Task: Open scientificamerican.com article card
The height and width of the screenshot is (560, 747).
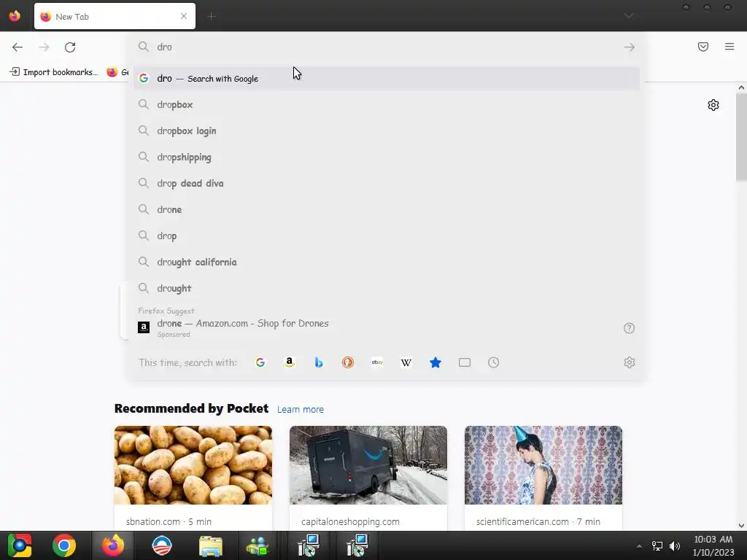Action: (x=538, y=521)
